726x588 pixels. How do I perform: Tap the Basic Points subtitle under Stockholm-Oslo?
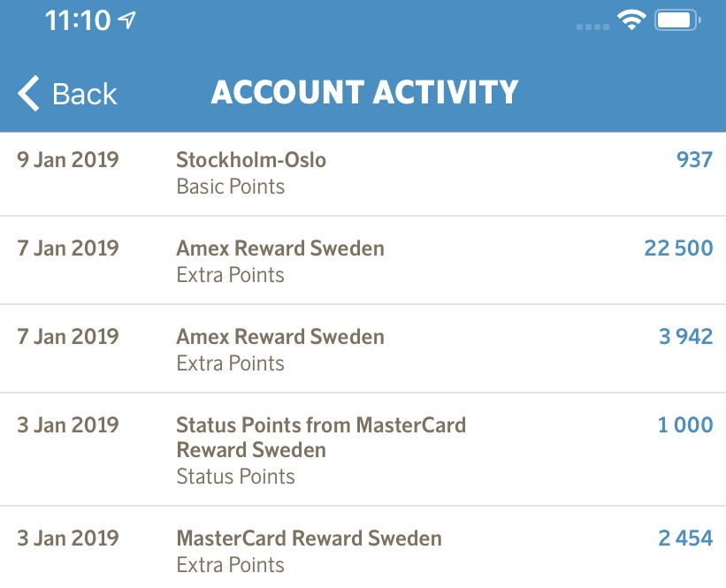pyautogui.click(x=231, y=187)
